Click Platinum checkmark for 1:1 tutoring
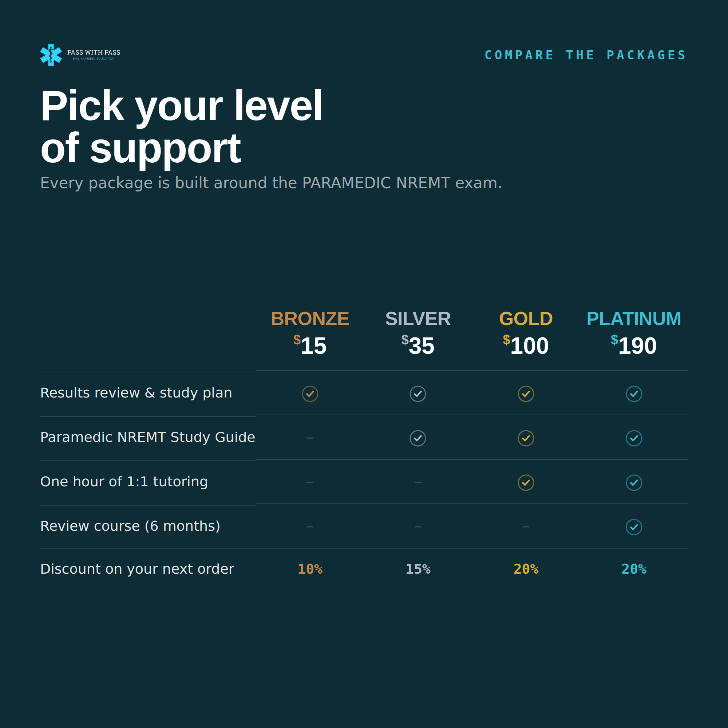 [x=634, y=483]
